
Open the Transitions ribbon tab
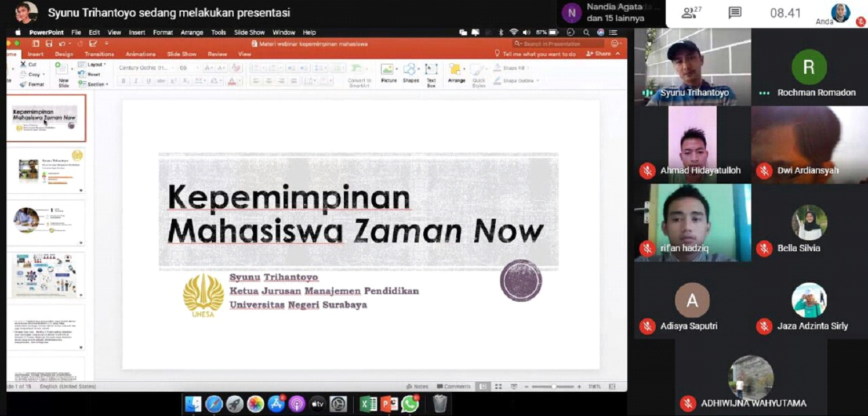click(x=99, y=54)
